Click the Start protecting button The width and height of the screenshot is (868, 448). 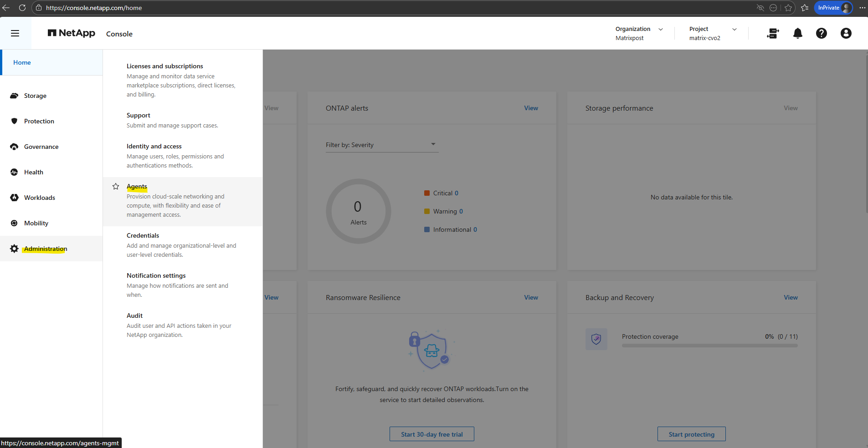tap(691, 434)
